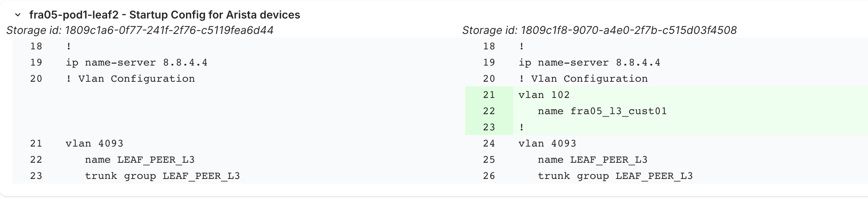Click the added '!' line in green

[522, 127]
